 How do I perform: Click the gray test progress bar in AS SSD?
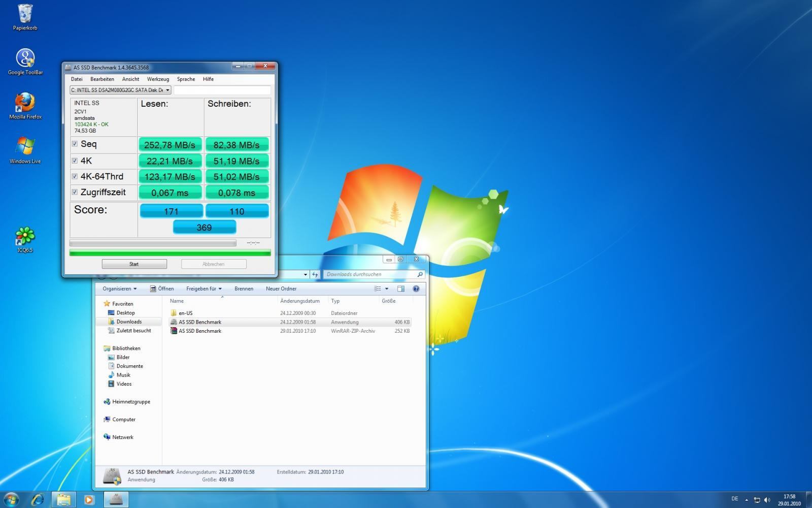click(153, 243)
